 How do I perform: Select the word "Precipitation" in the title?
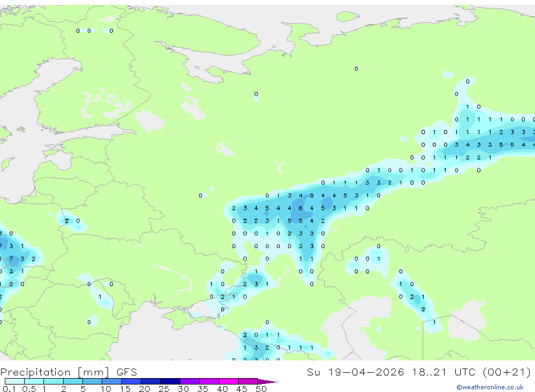(35, 372)
